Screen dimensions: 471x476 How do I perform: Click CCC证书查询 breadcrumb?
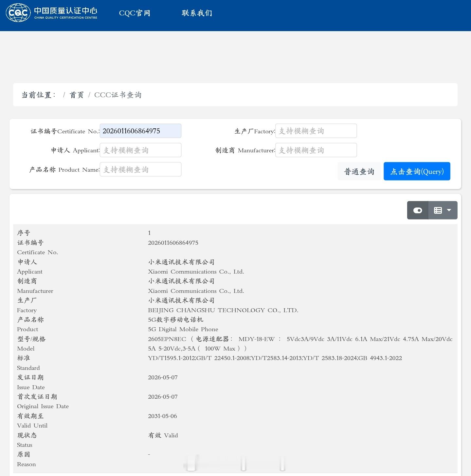[118, 95]
